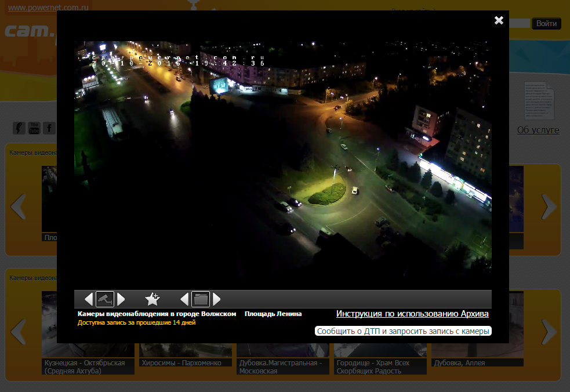Open 'Инструкция по использованию Архива' link
The width and height of the screenshot is (570, 392).
point(412,314)
